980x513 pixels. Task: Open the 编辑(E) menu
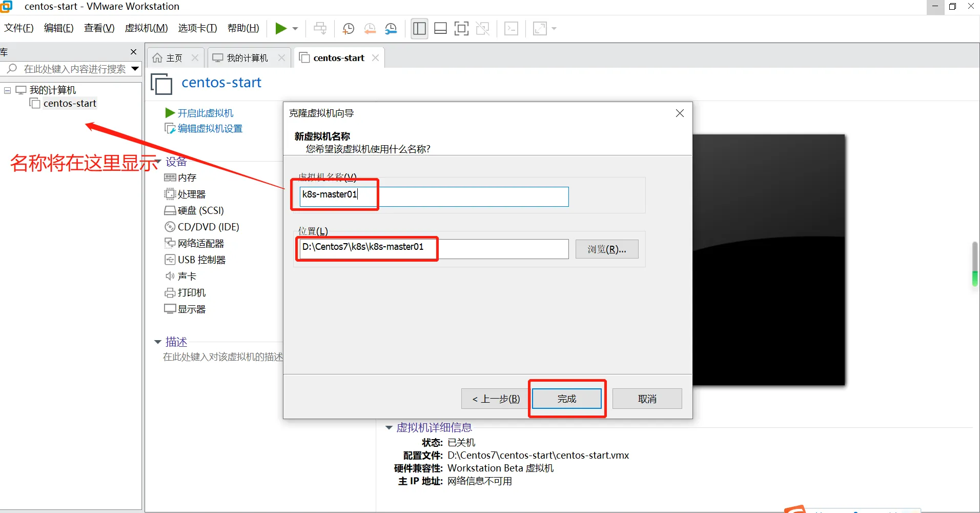click(x=58, y=28)
